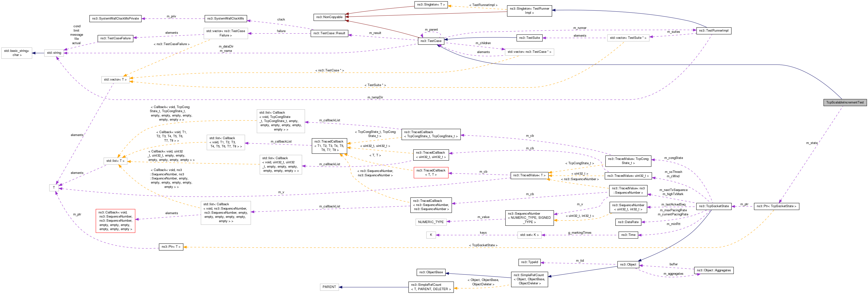Click the ns3::Singleton< T > node
Viewport: 868px width, 294px height.
pyautogui.click(x=431, y=5)
